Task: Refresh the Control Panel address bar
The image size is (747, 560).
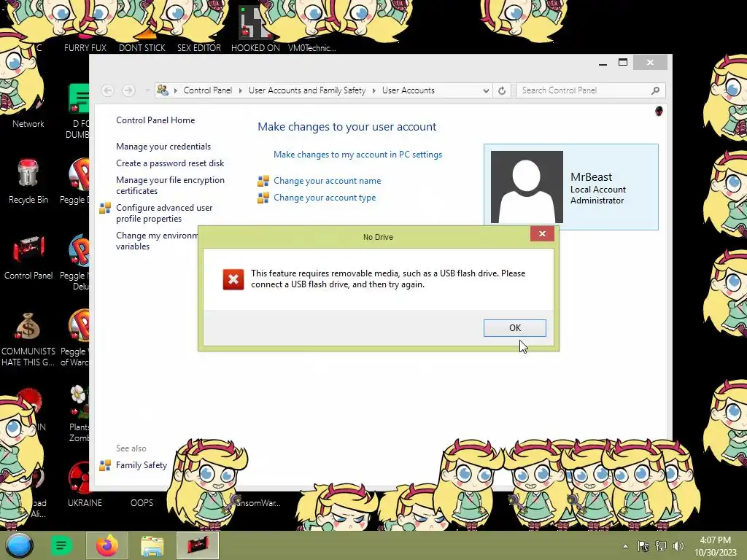Action: coord(502,90)
